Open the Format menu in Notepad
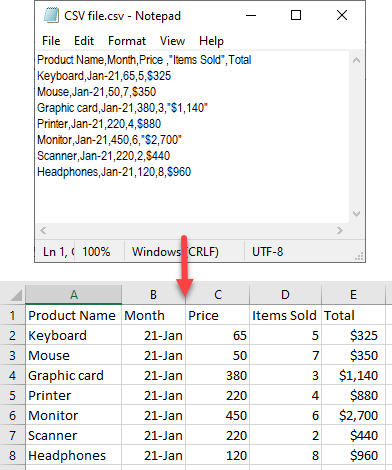Image resolution: width=392 pixels, height=470 pixels. 127,41
